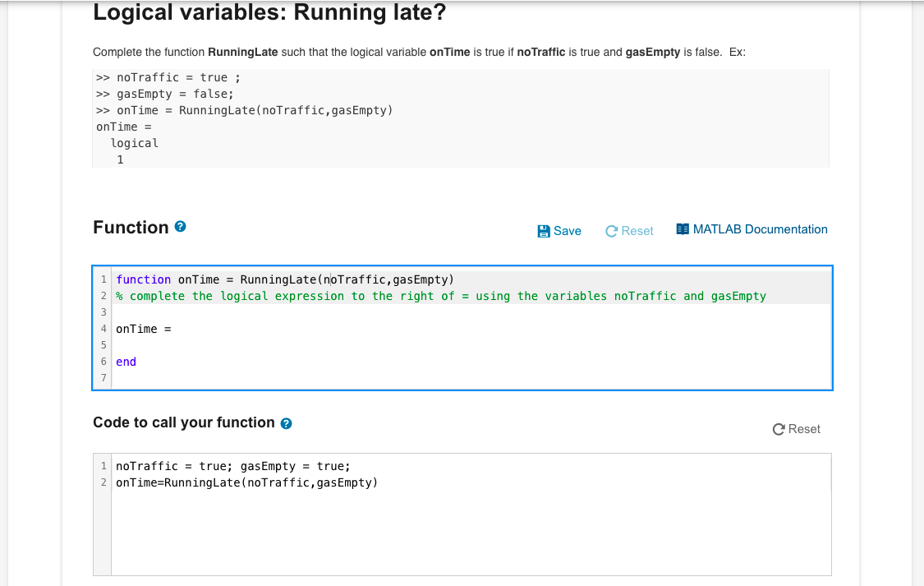Click the end keyword on line 6
The width and height of the screenshot is (924, 586).
tap(125, 361)
